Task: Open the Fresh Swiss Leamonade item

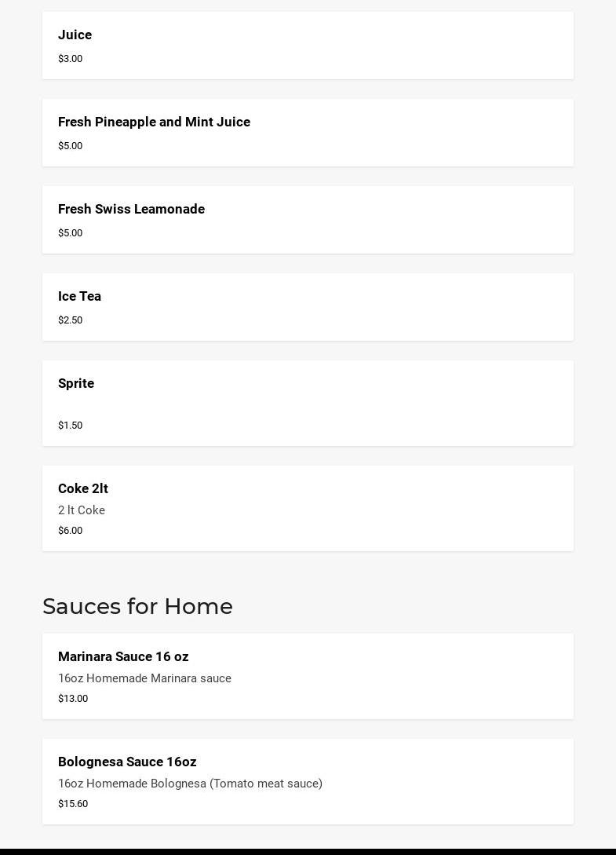Action: 131,209
